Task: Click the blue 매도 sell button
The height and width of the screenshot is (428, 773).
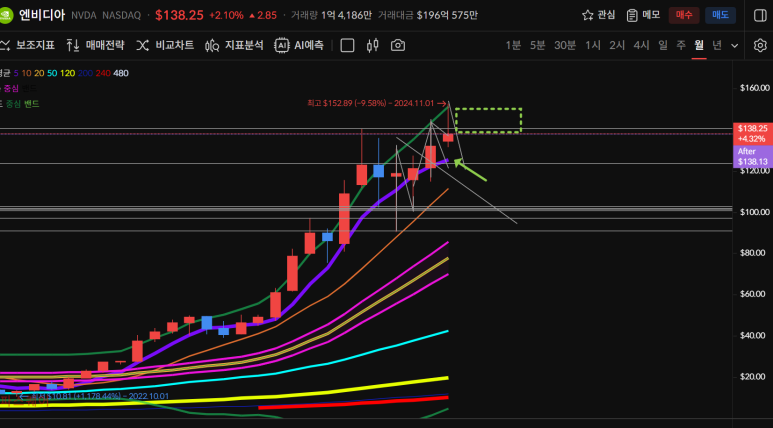Action: [720, 15]
